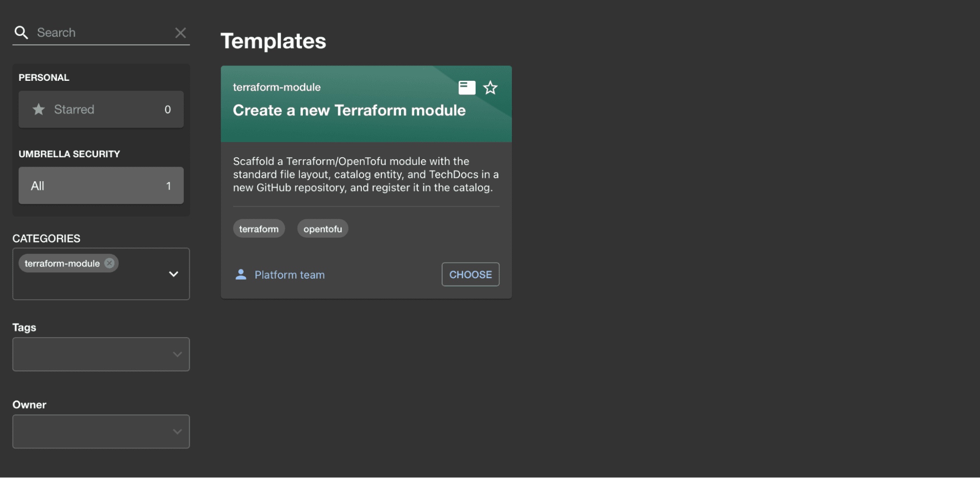Click the 'Create a new Terraform module' title

[349, 111]
